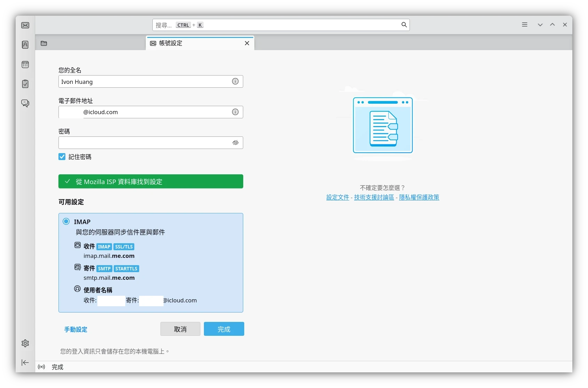Open the Mail view from the sidebar
588x388 pixels.
pos(25,25)
